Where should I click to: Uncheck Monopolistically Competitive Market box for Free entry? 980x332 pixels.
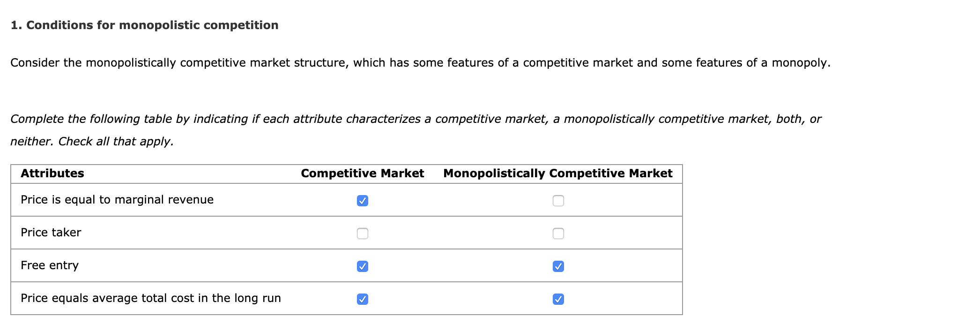pyautogui.click(x=558, y=266)
